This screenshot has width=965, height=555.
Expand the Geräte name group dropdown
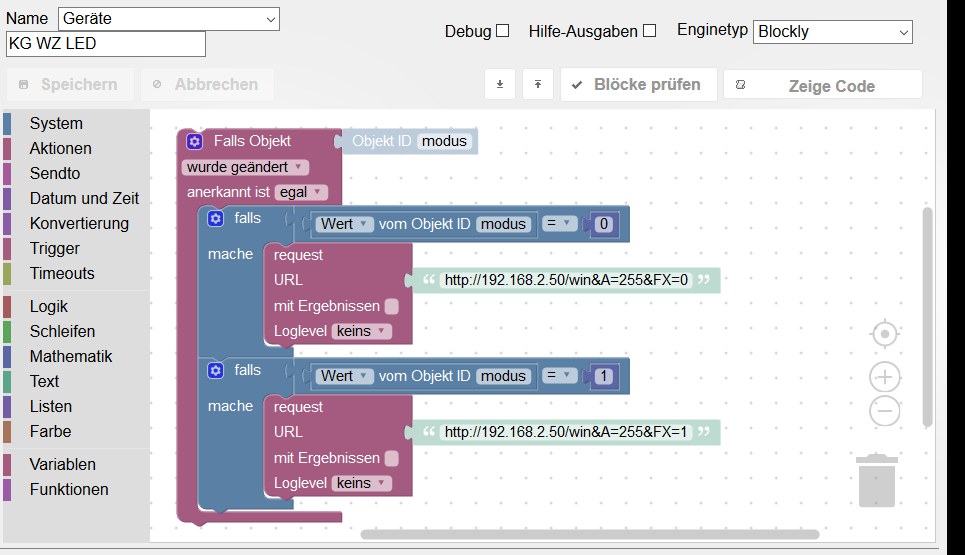pos(169,19)
